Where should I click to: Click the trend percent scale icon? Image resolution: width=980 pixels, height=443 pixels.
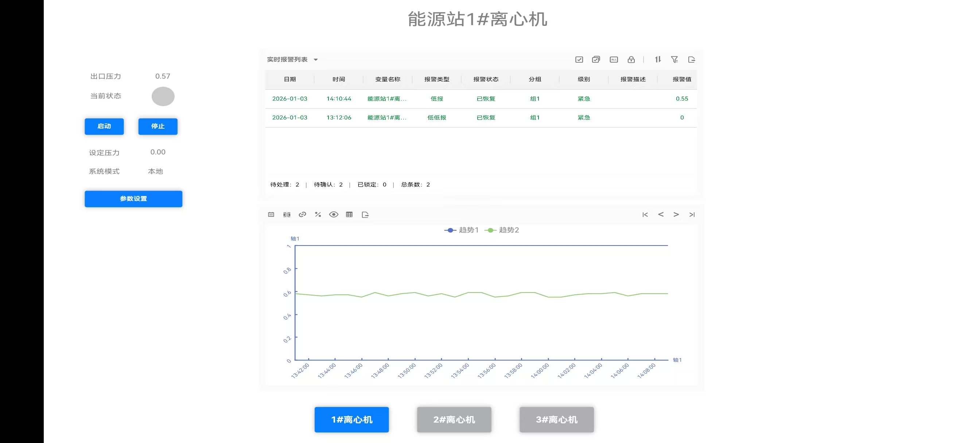coord(318,215)
